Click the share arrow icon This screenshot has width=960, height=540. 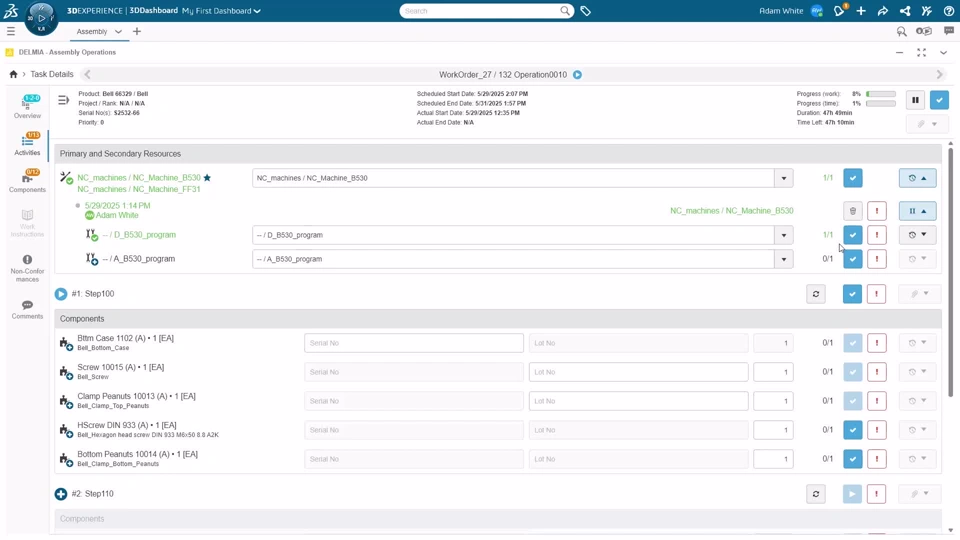(x=882, y=11)
